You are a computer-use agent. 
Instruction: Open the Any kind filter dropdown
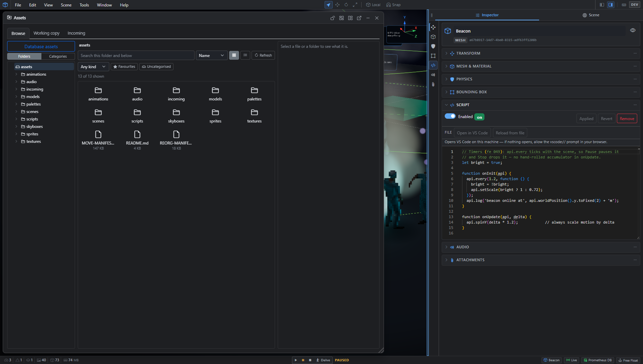pos(93,67)
